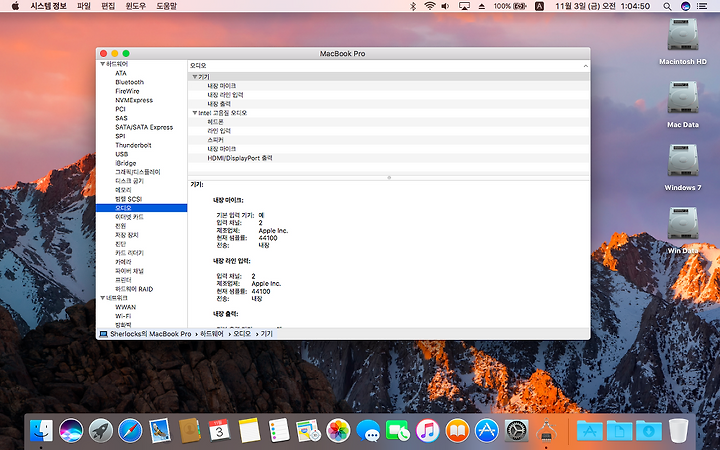Click 오디오 in the bottom path bar
Viewport: 720px width, 450px height.
[x=242, y=334]
